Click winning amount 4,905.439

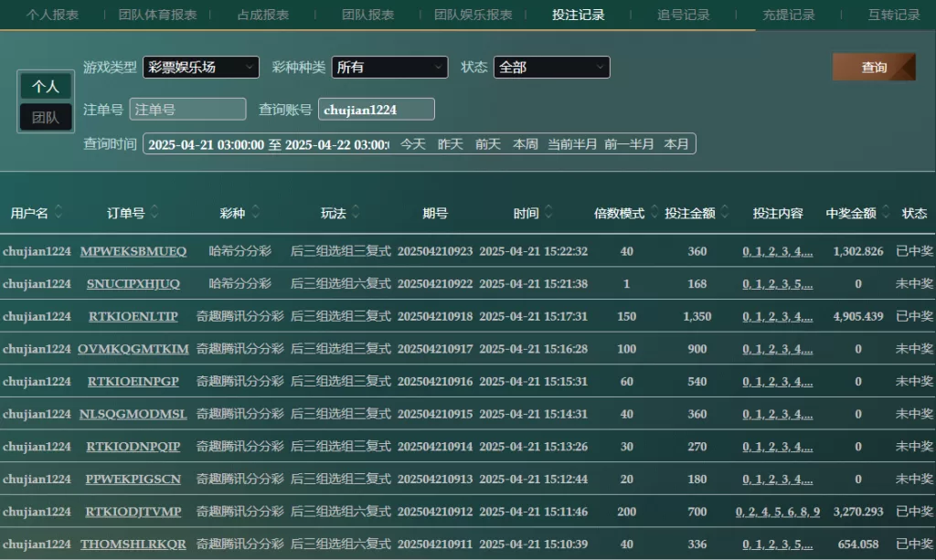point(858,316)
